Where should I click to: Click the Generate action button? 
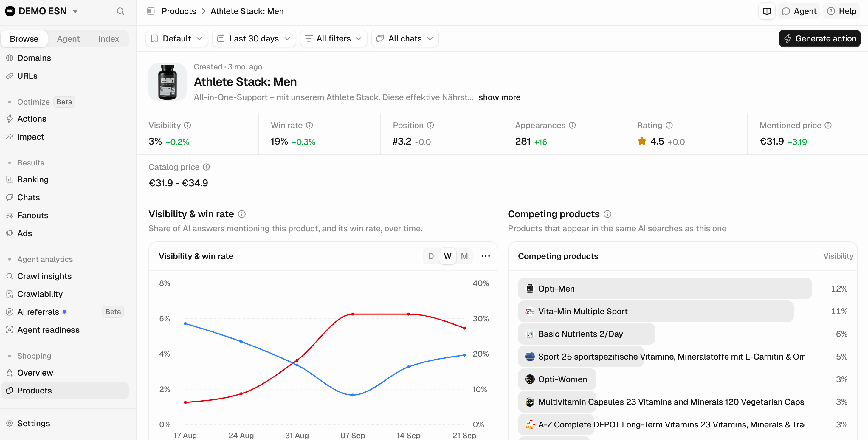click(819, 38)
